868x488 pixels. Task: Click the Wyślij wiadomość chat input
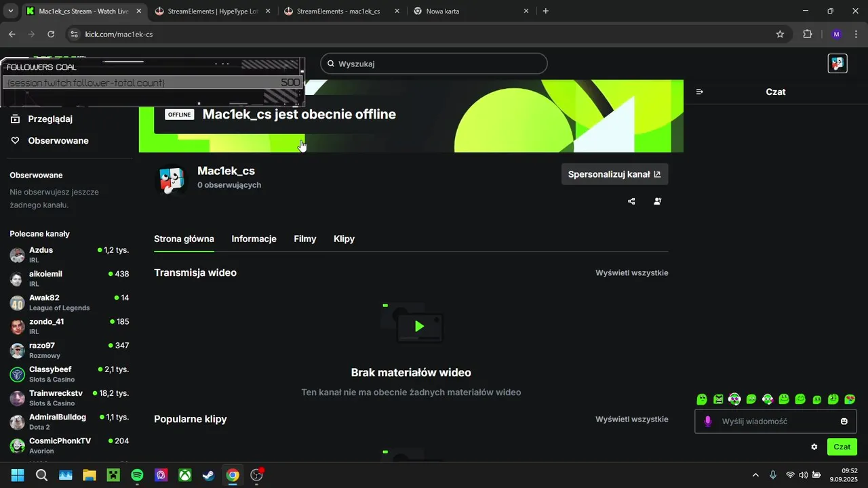pos(776,421)
